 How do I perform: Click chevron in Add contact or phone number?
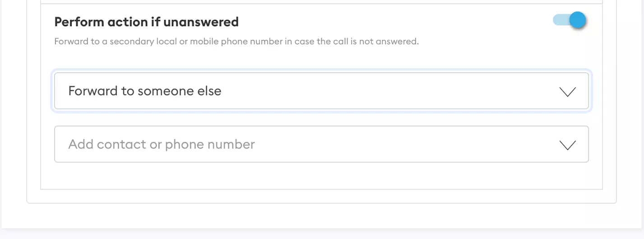coord(567,145)
